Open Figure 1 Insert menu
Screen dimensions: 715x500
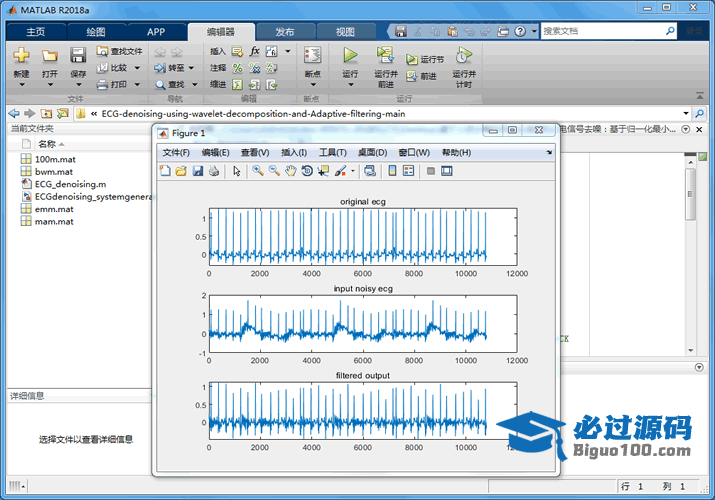coord(294,152)
